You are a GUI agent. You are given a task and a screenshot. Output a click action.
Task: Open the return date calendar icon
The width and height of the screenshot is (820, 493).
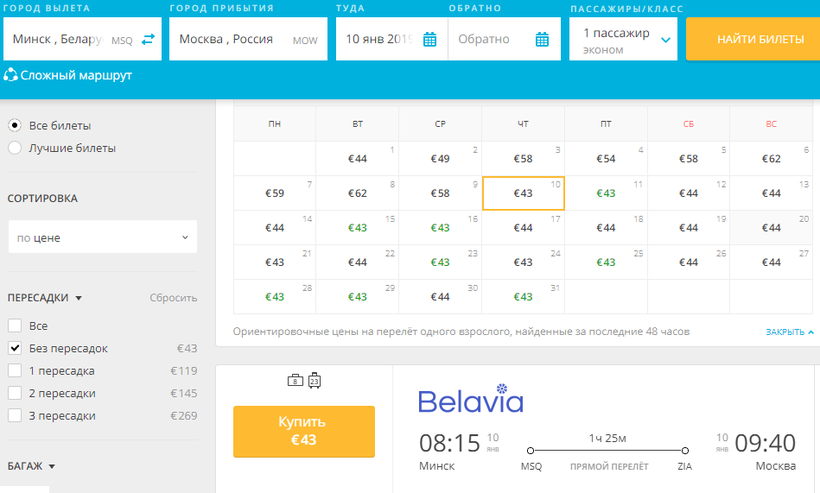pyautogui.click(x=541, y=40)
